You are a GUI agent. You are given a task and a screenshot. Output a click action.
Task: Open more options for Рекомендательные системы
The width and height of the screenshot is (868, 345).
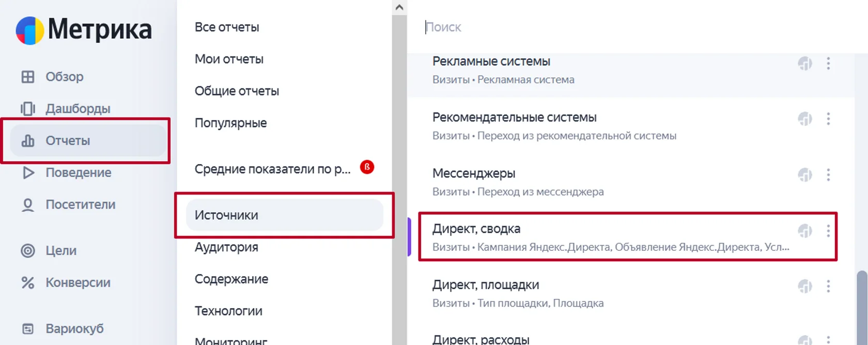tap(828, 119)
